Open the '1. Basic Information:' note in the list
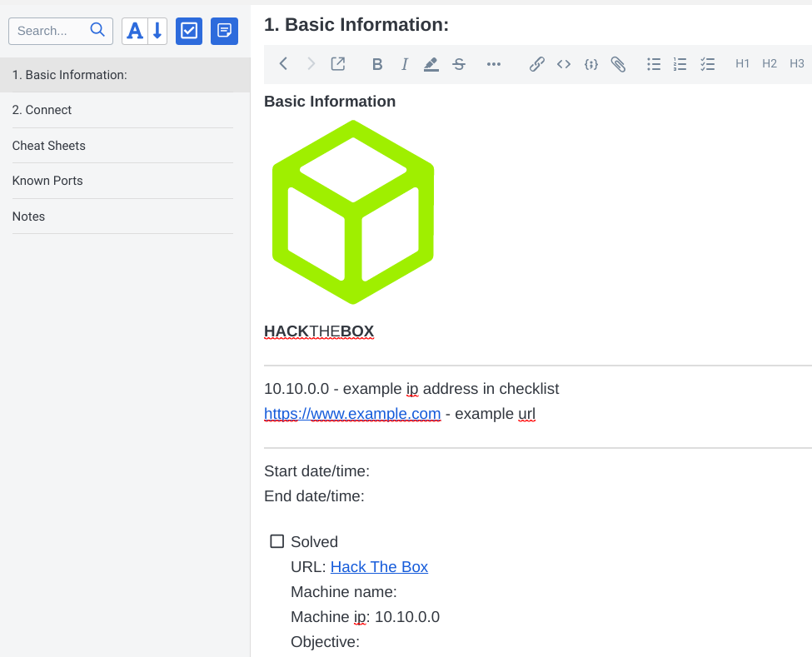This screenshot has width=812, height=657. coord(125,75)
